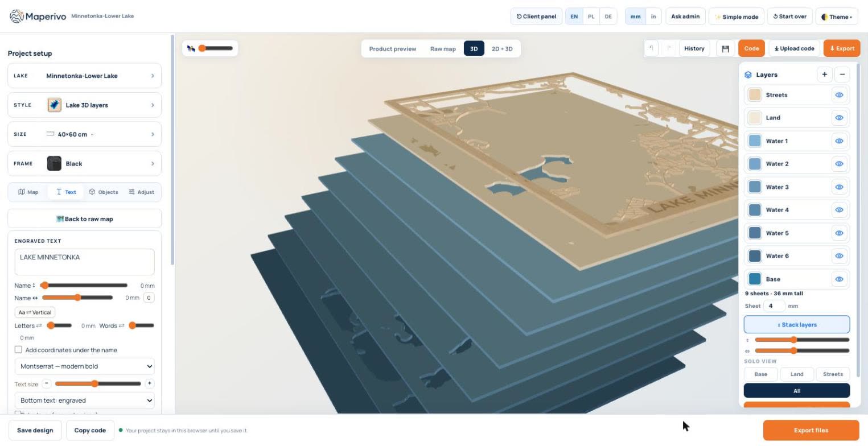This screenshot has width=868, height=446.
Task: Click the engraved text input field
Action: tap(84, 262)
